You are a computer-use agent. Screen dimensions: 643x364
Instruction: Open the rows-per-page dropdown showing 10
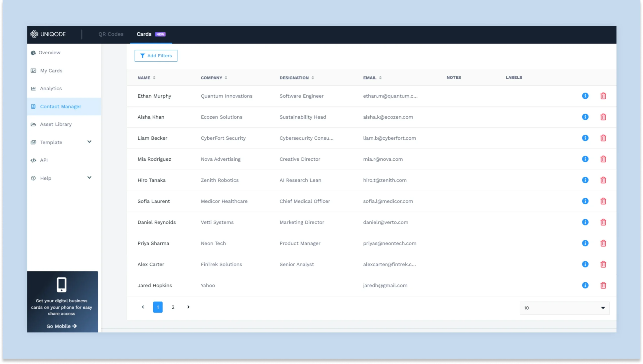[564, 308]
